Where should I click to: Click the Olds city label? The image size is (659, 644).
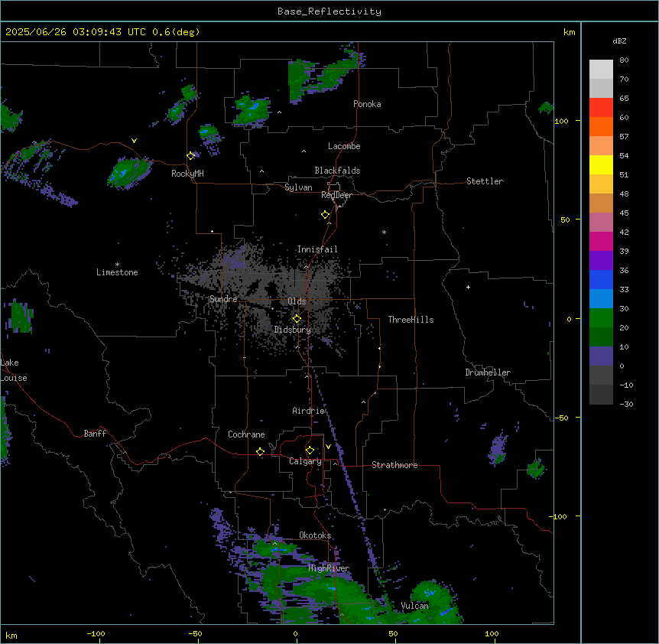297,301
